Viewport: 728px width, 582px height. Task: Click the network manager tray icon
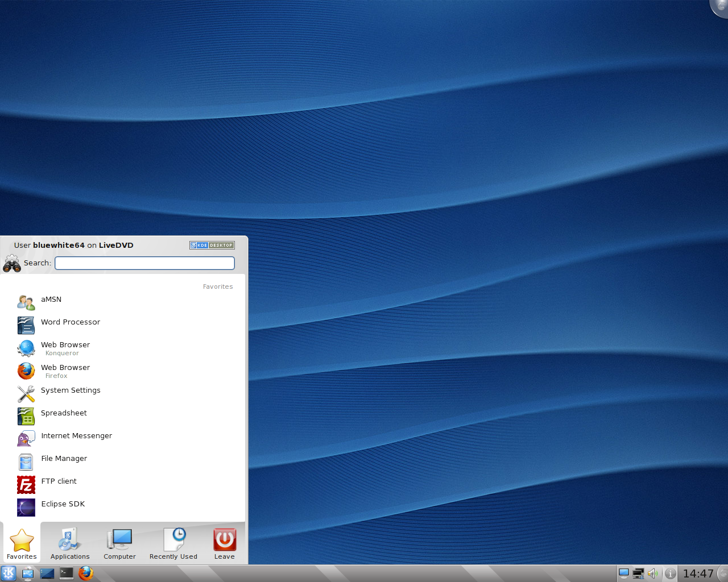click(638, 573)
